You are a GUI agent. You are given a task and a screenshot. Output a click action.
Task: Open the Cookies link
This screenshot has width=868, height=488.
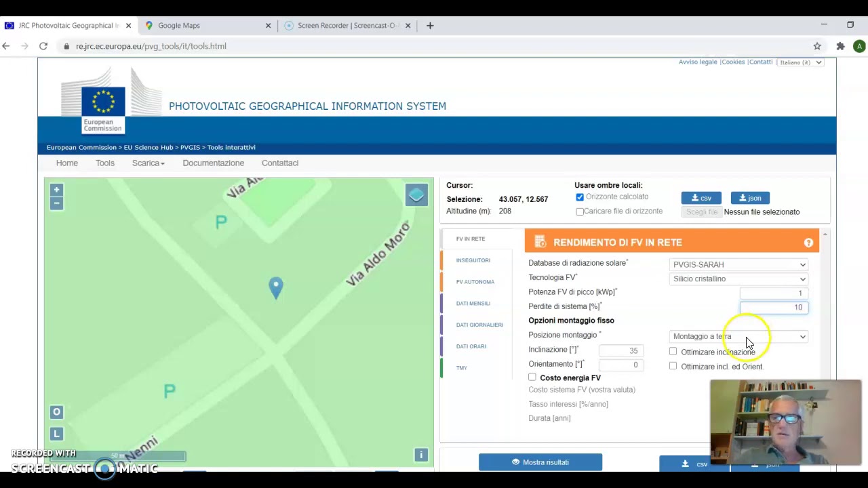click(733, 62)
